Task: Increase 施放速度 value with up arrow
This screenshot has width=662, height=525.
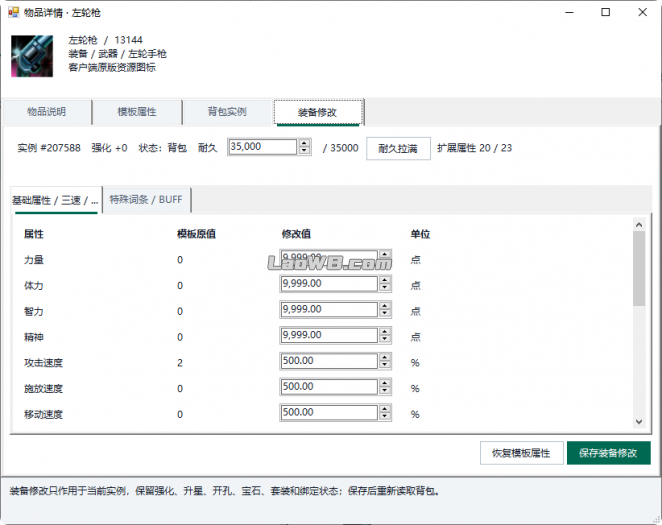Action: [385, 383]
